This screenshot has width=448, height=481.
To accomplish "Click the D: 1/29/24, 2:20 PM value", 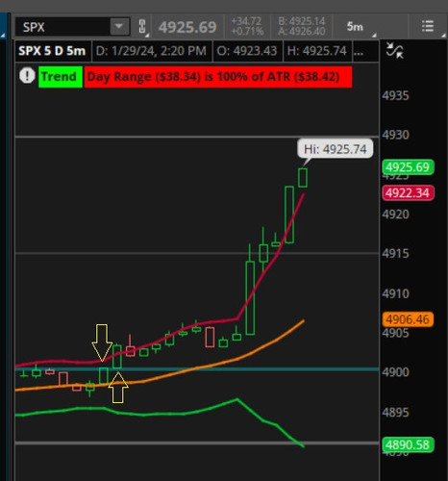I will (x=151, y=51).
